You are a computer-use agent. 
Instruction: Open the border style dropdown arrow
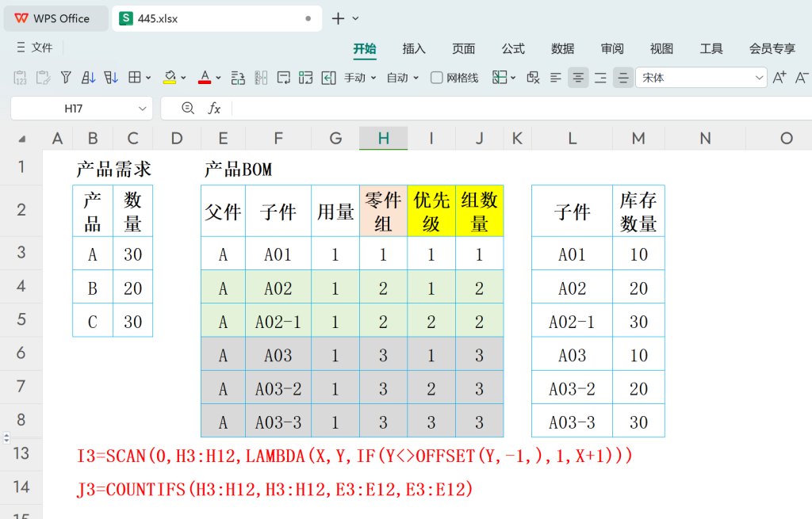point(148,78)
